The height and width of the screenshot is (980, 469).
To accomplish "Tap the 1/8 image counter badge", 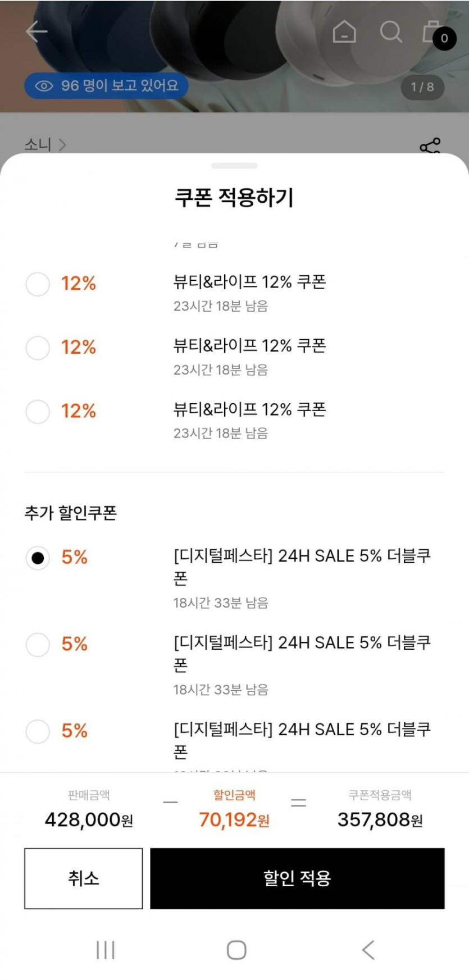I will pos(422,87).
